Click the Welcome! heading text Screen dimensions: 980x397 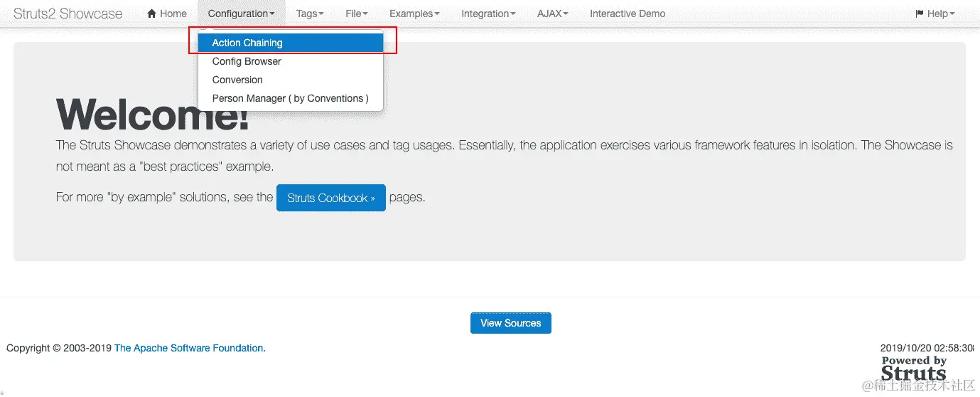pos(153,114)
